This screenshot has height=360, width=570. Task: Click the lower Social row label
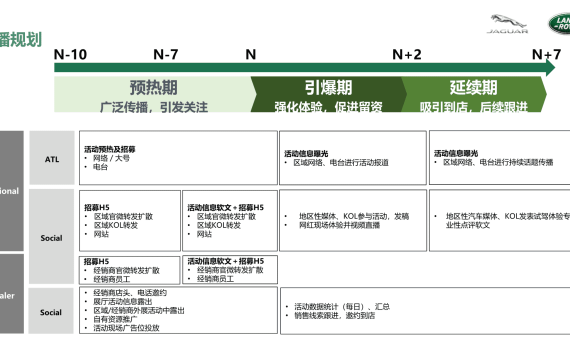(x=51, y=311)
